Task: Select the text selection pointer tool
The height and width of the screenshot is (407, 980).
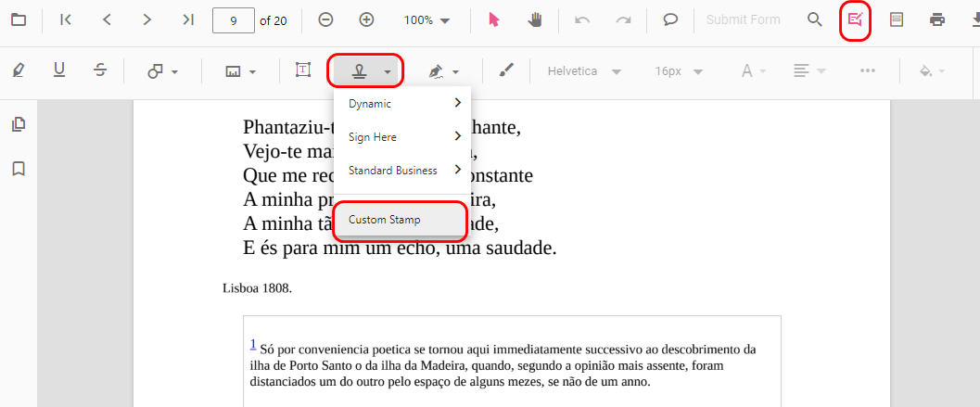Action: (494, 20)
